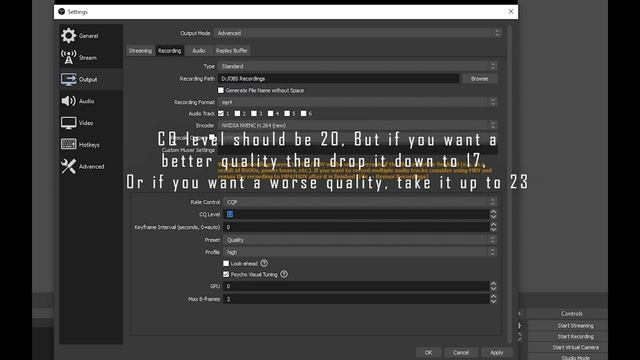Click the CQ Level value field
This screenshot has width=640, height=360.
[x=356, y=214]
